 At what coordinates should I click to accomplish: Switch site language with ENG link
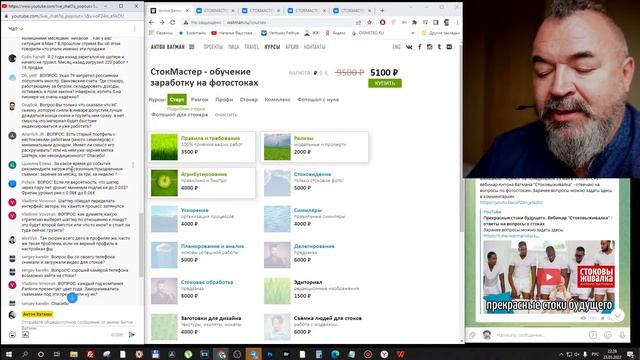(396, 47)
